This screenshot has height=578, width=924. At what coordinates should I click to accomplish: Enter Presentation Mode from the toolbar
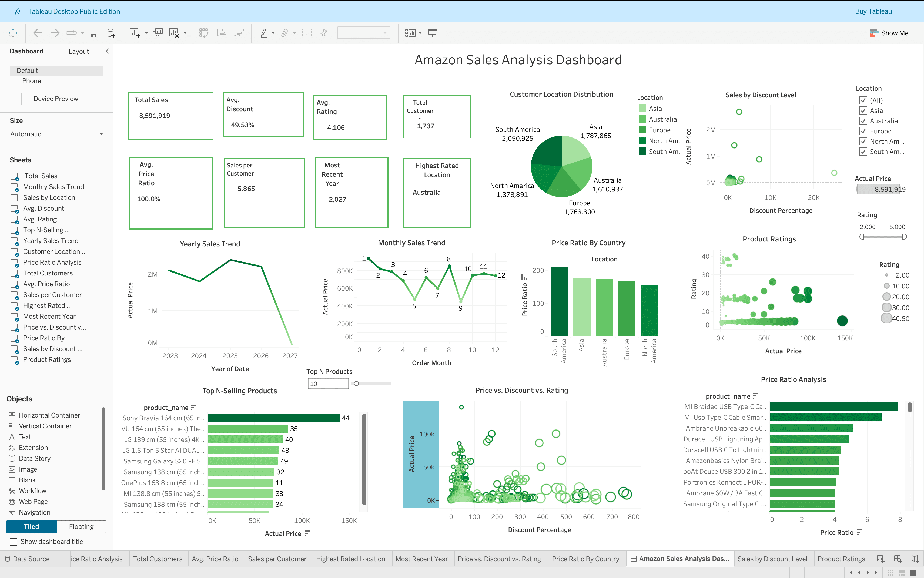click(432, 33)
